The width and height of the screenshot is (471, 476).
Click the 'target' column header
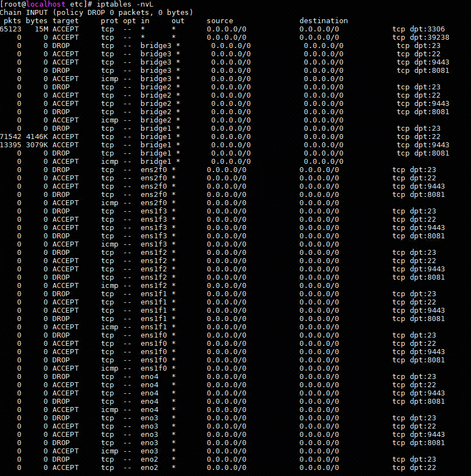point(65,20)
